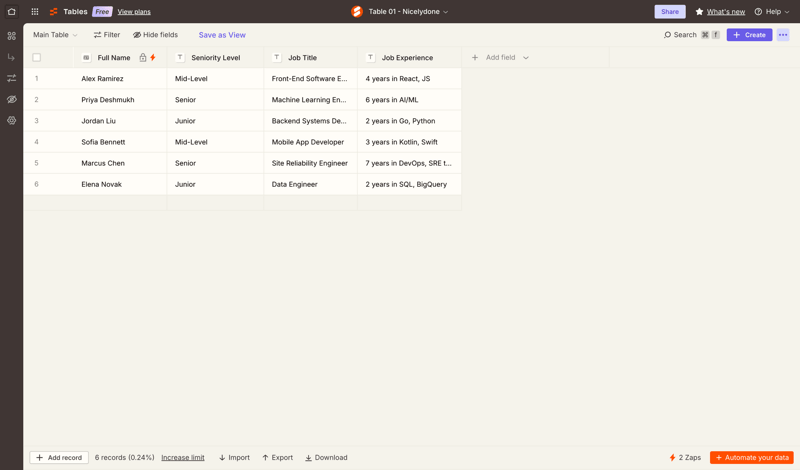Select the Job Experience column header
Screen dimensions: 800x470
(x=410, y=57)
